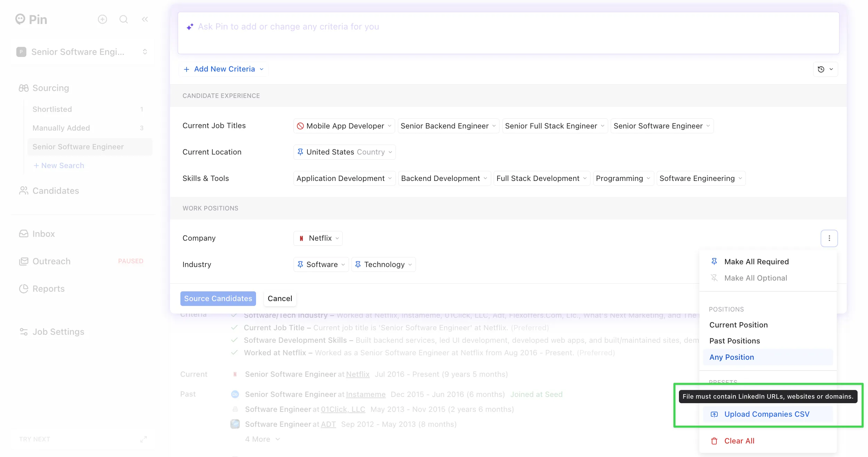Viewport: 868px width, 457px height.
Task: Click the sparkle AI icon in prompt box
Action: 190,27
